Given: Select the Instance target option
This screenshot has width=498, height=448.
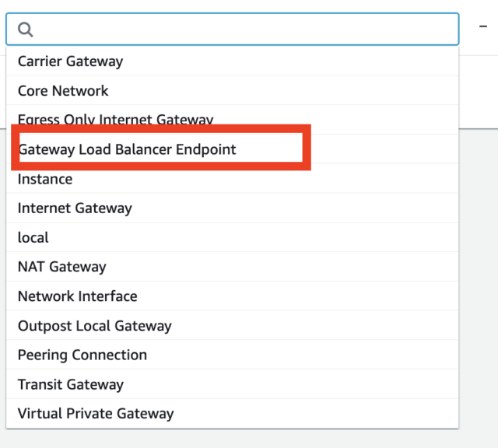Looking at the screenshot, I should pos(233,179).
